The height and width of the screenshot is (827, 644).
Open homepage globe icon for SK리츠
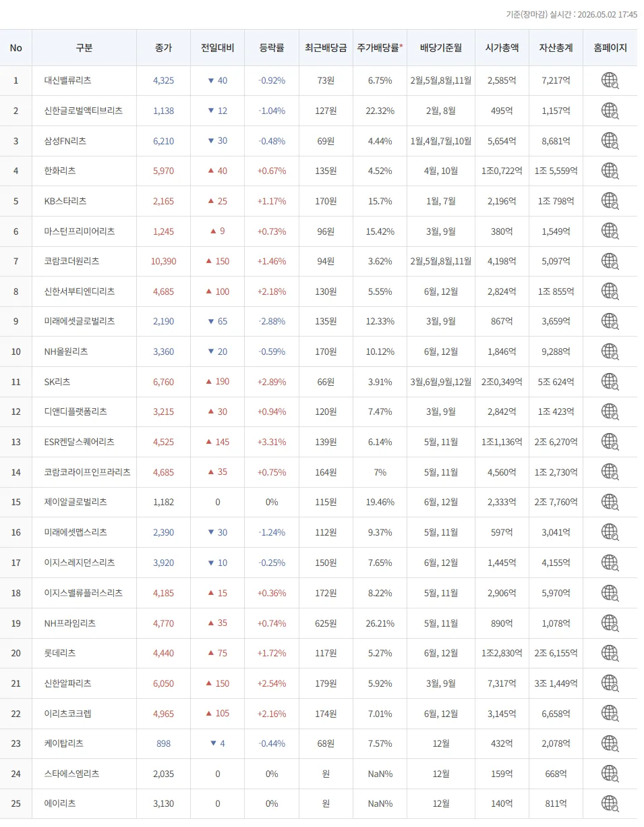610,382
